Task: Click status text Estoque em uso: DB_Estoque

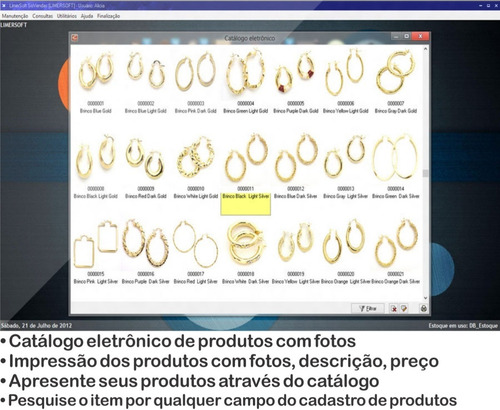Action: [463, 325]
